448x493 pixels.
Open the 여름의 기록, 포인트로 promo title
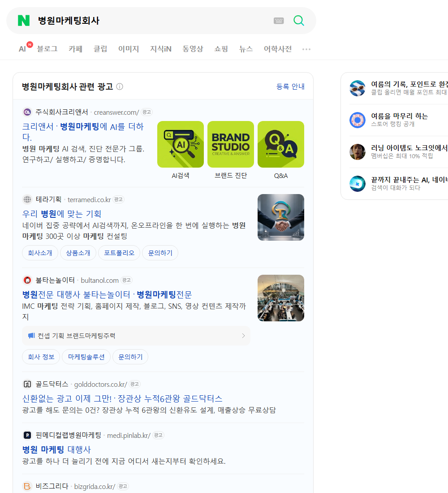coord(409,84)
